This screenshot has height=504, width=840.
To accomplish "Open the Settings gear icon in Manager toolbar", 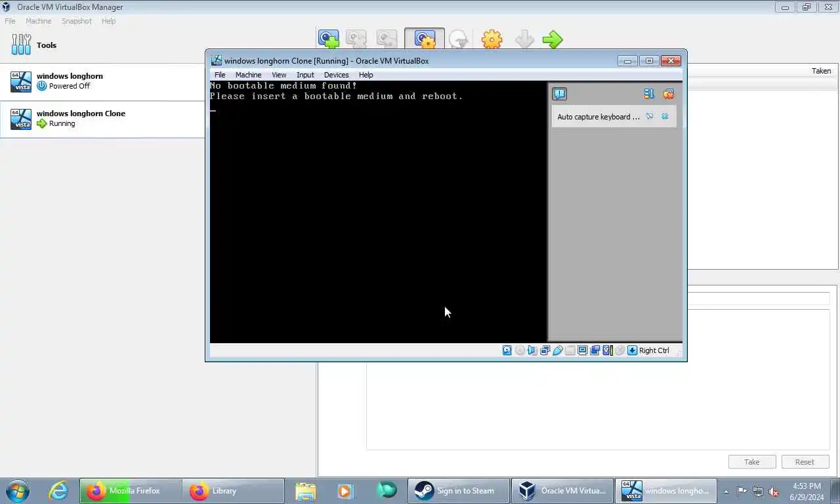I will [x=492, y=39].
